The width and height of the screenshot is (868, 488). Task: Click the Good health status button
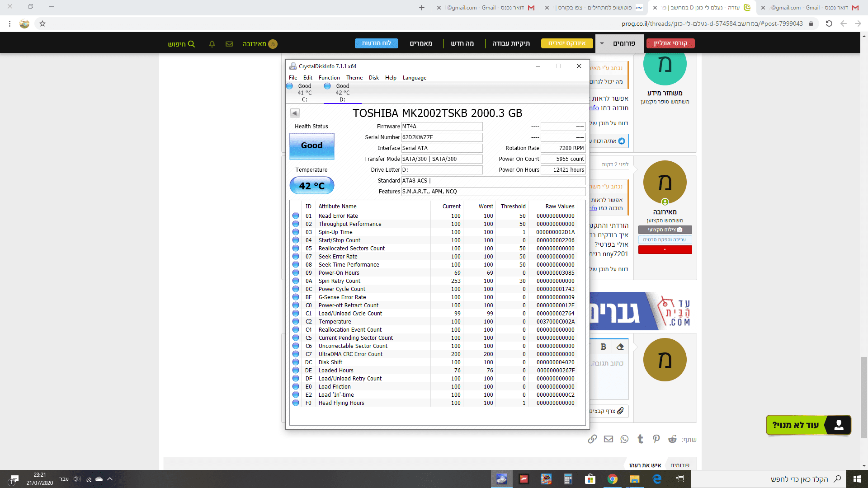[312, 146]
